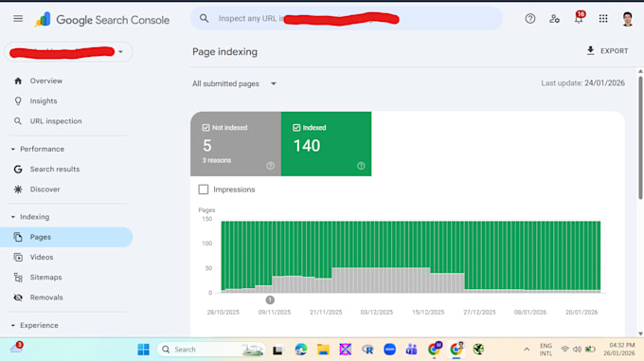
Task: Click the Google Search Console logo
Action: pos(102,20)
